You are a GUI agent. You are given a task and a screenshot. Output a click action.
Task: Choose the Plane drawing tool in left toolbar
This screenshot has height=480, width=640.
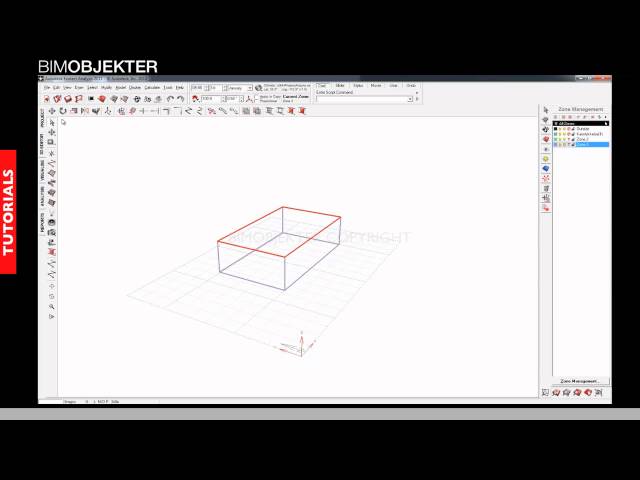pyautogui.click(x=52, y=173)
